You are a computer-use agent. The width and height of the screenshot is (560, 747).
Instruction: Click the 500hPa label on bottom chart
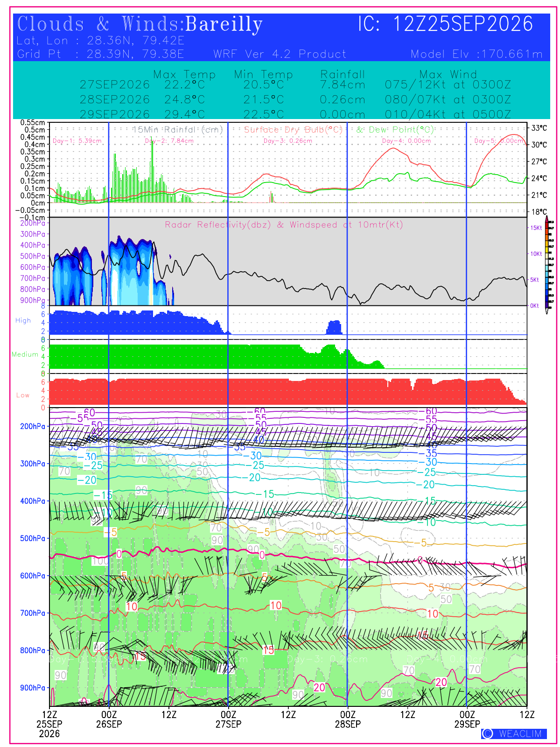tap(33, 538)
